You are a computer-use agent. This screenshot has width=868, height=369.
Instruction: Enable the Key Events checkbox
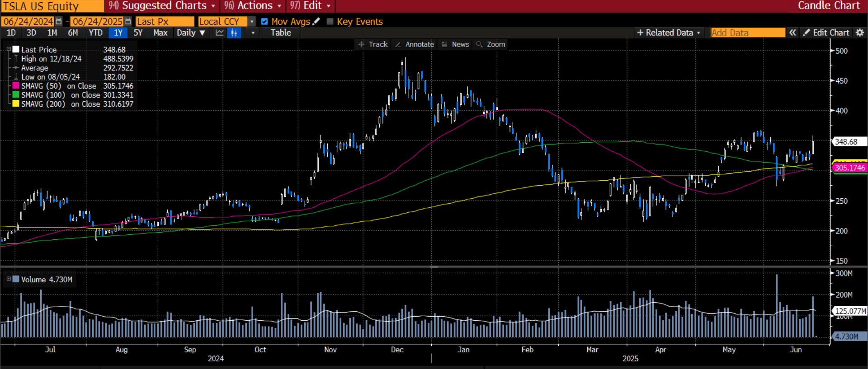click(x=330, y=22)
